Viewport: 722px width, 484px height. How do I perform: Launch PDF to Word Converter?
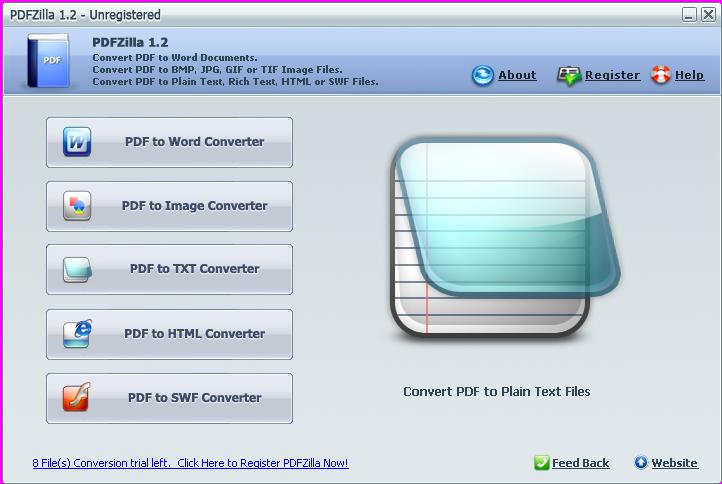[x=169, y=142]
